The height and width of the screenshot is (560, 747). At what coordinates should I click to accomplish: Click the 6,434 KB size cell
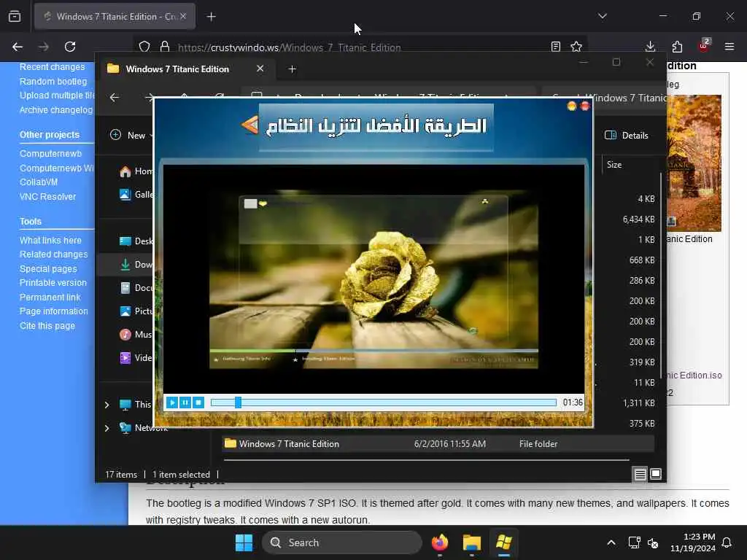[638, 219]
